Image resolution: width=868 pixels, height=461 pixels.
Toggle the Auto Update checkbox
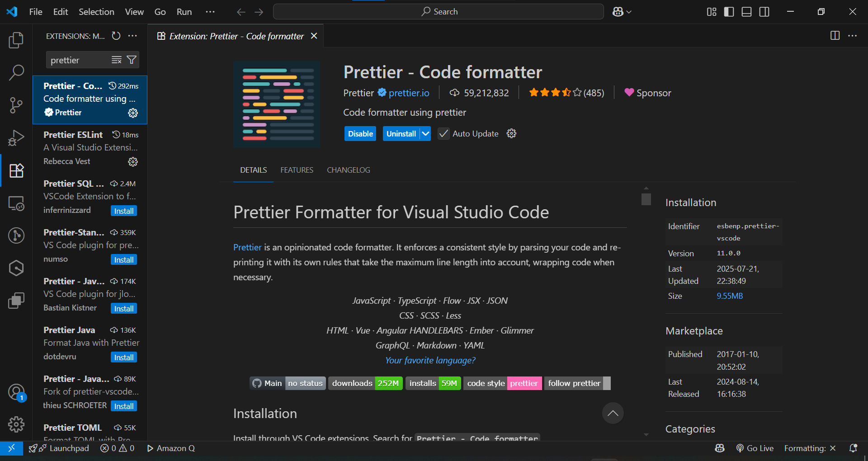[443, 134]
